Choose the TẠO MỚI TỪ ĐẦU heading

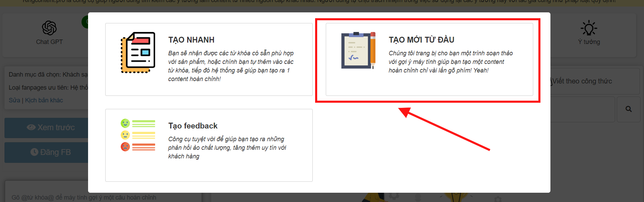(421, 40)
